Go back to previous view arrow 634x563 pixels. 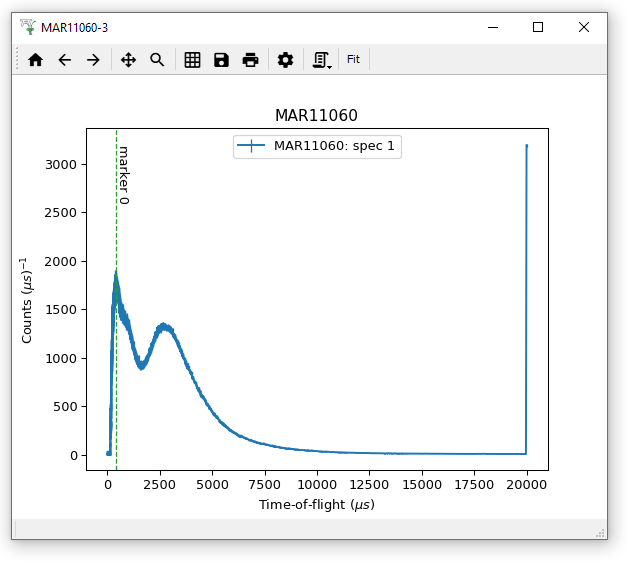(65, 60)
